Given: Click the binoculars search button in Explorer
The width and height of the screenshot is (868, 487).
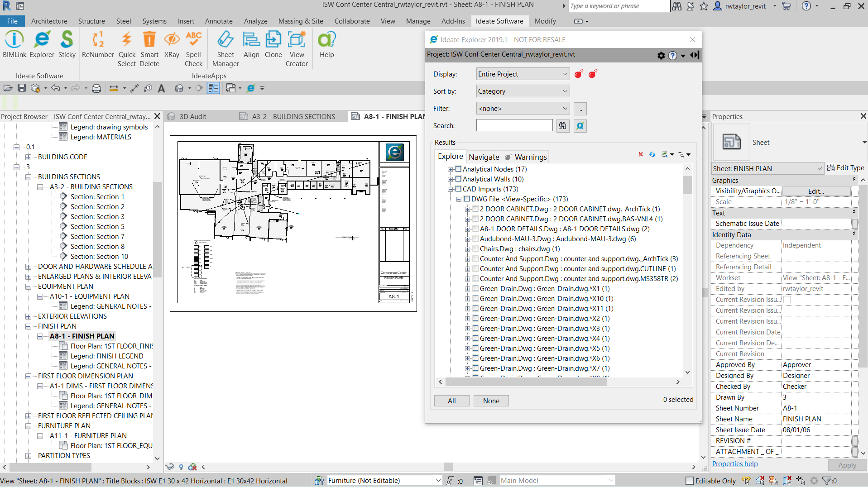Looking at the screenshot, I should click(x=562, y=126).
